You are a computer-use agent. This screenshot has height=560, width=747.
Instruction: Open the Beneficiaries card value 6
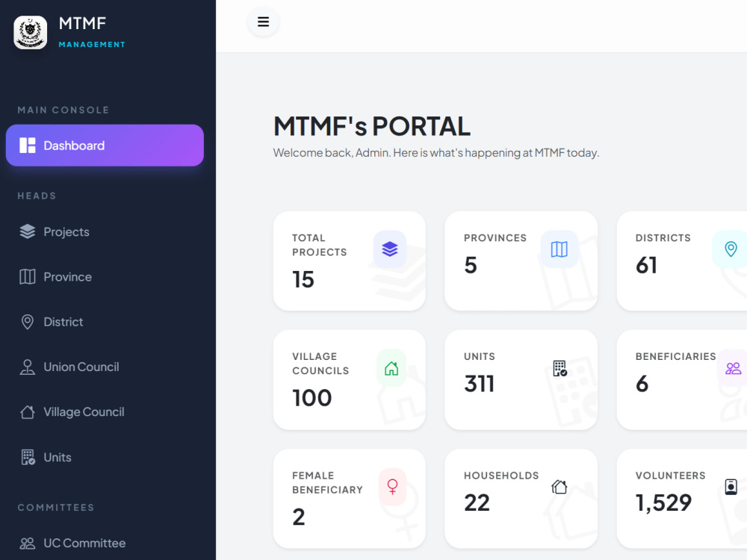(x=642, y=384)
